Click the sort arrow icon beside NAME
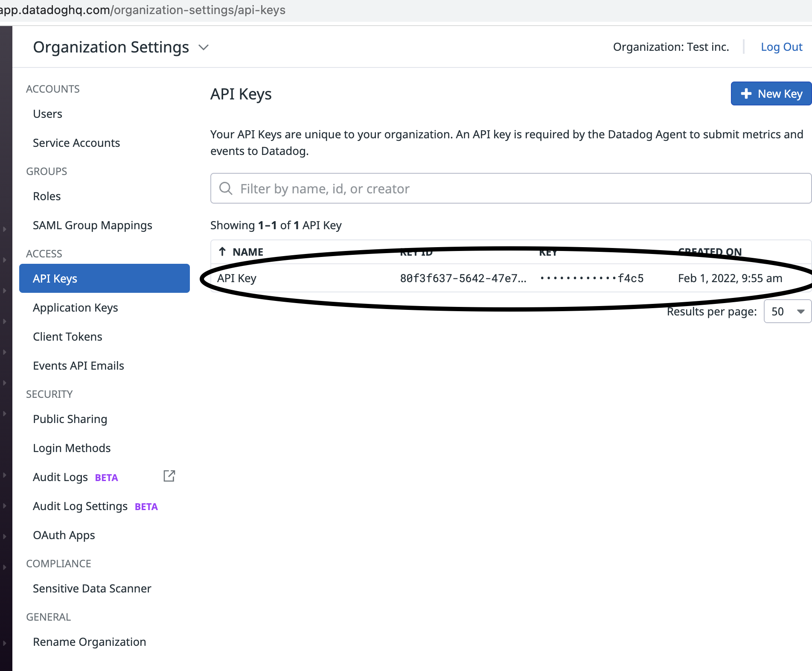812x671 pixels. click(222, 251)
